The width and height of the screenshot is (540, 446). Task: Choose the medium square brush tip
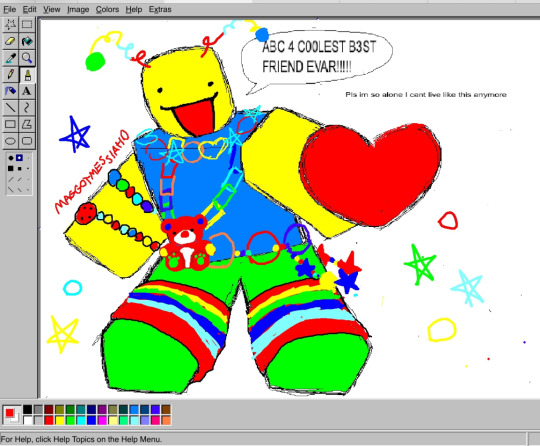[20, 168]
